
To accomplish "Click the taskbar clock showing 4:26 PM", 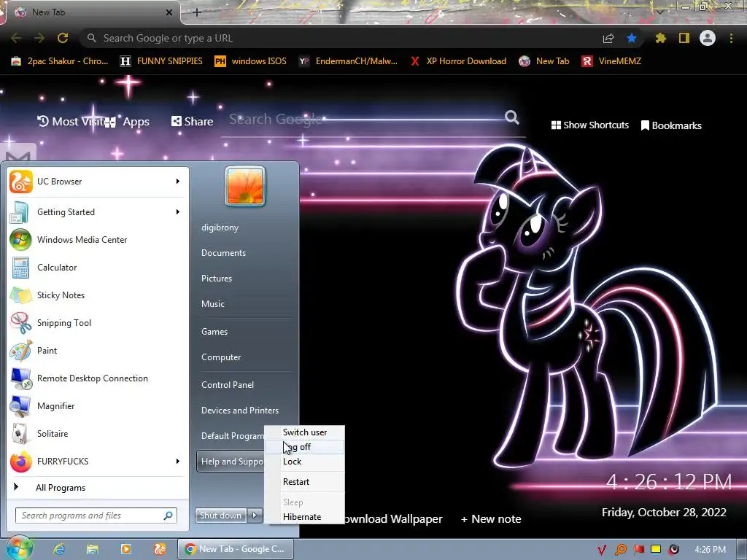I will click(x=711, y=550).
